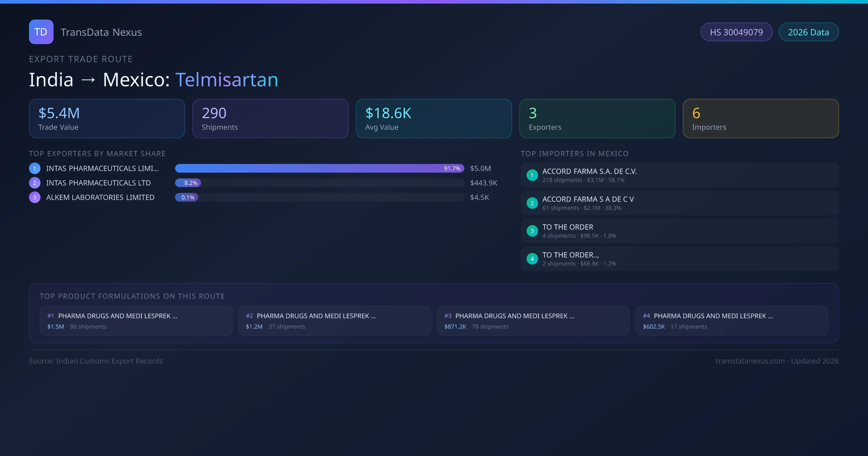Open the $18.6K Avg Value card
Image resolution: width=868 pixels, height=456 pixels.
[x=434, y=119]
